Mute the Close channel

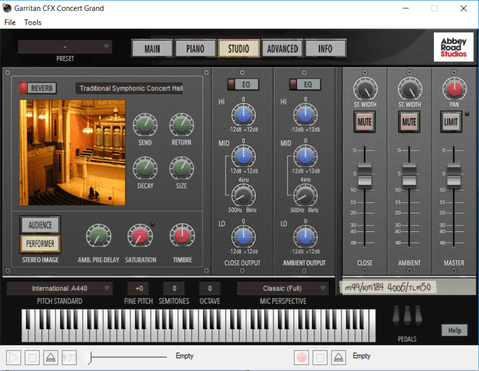[365, 122]
